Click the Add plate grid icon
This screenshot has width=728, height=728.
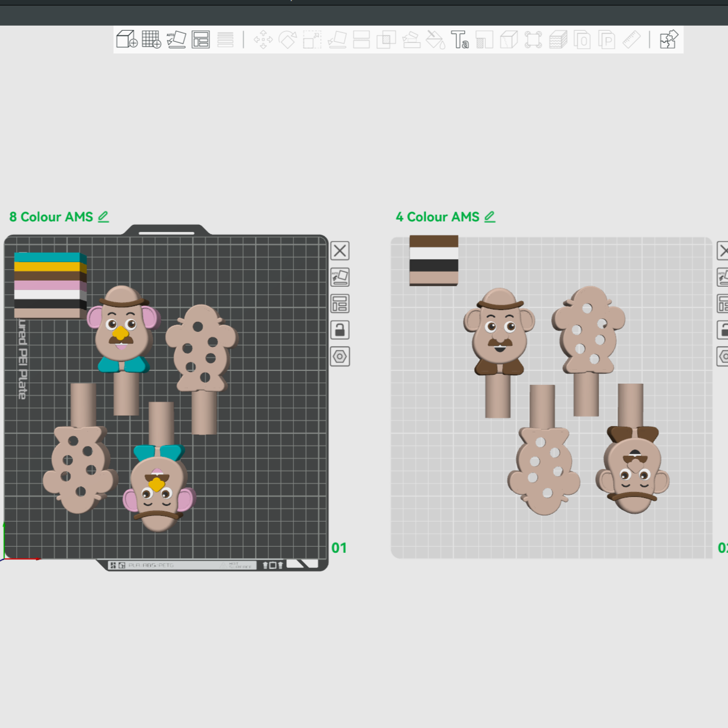[x=151, y=40]
